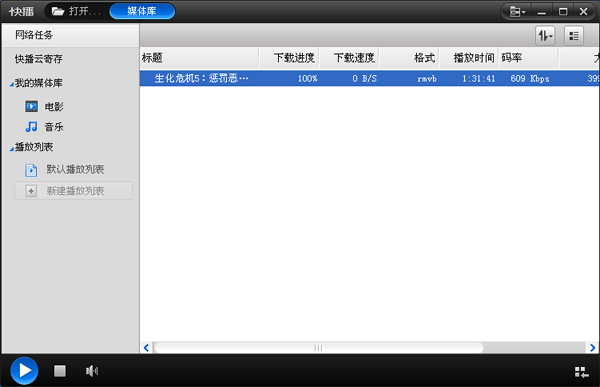Click the 0 B/S speed cell
Image resolution: width=600 pixels, height=387 pixels.
pyautogui.click(x=365, y=79)
